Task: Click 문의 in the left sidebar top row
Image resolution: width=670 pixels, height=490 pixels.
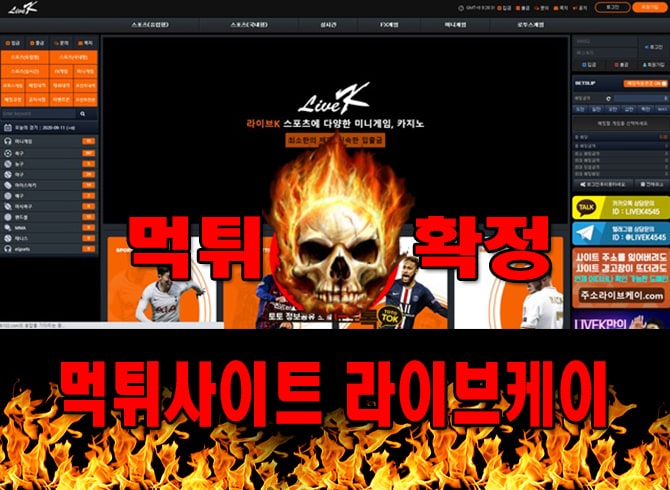Action: [62, 43]
